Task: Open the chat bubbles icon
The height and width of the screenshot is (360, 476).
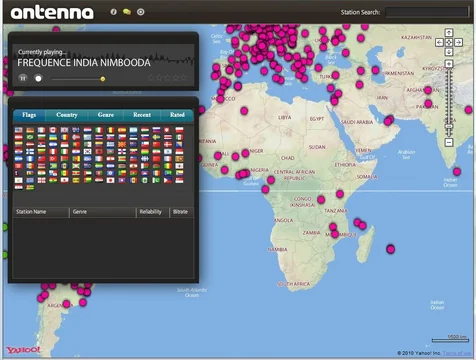Action: pyautogui.click(x=127, y=12)
